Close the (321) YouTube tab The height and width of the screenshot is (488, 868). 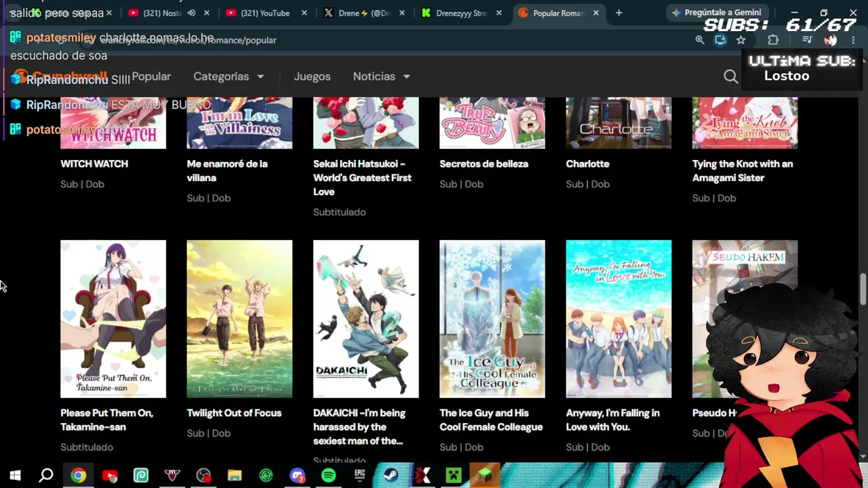click(x=304, y=13)
